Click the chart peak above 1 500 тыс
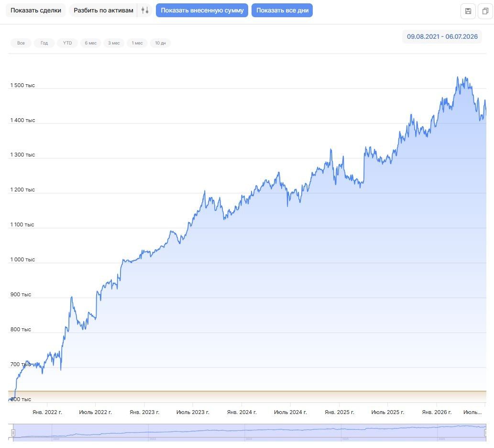The height and width of the screenshot is (448, 494). click(x=458, y=77)
